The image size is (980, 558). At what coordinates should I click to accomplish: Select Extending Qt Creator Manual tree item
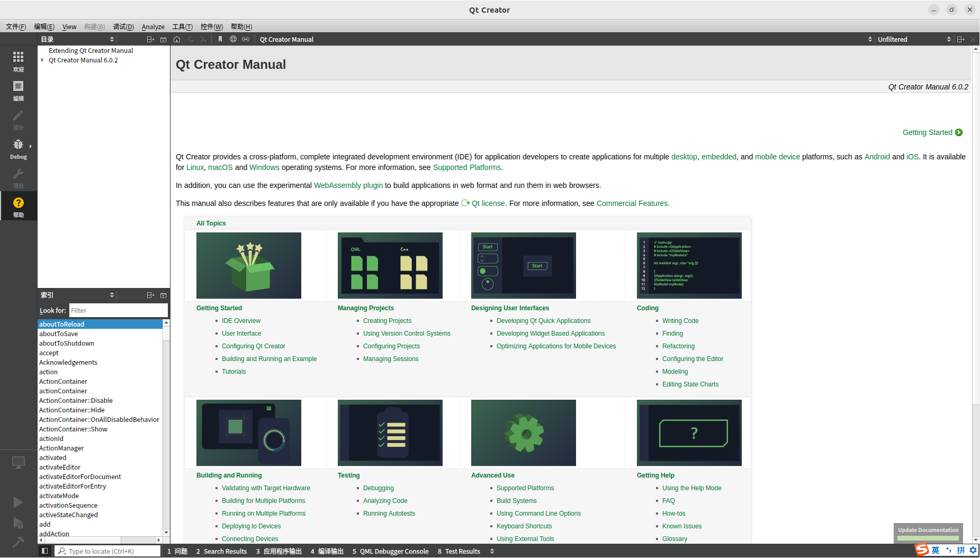[x=91, y=50]
